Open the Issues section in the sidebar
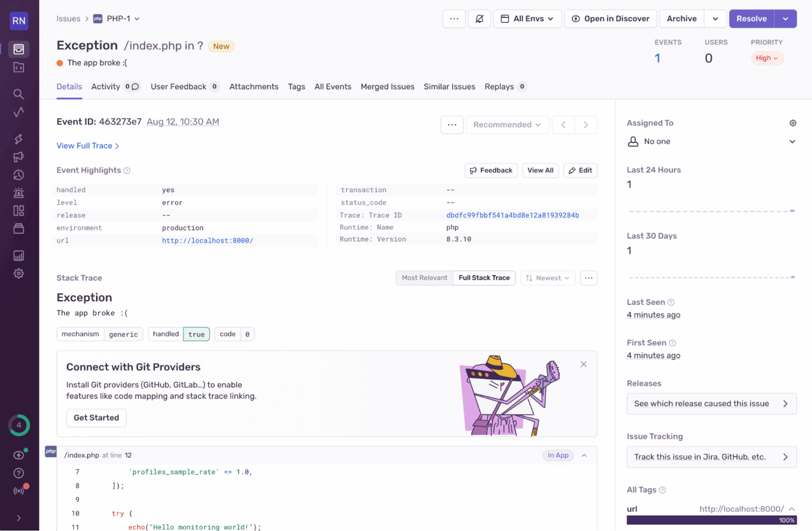This screenshot has width=812, height=531. pyautogui.click(x=19, y=49)
